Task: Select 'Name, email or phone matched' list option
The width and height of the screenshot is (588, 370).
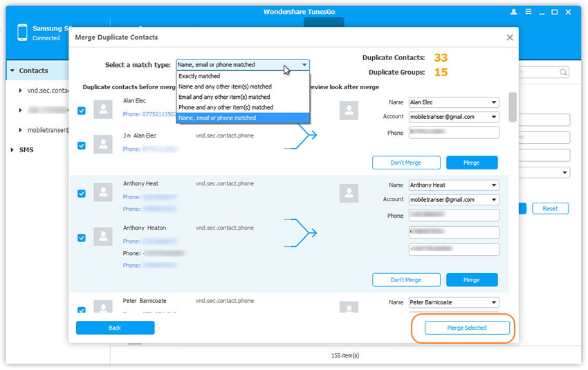Action: point(243,118)
